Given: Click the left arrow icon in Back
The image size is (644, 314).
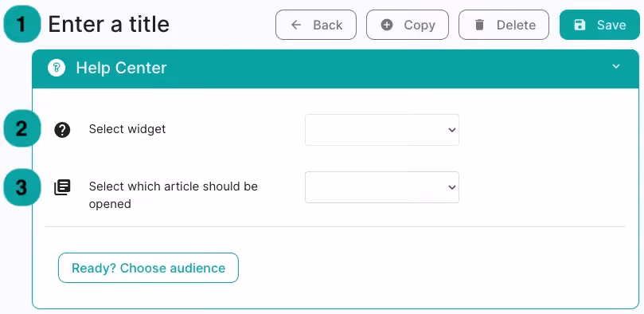Looking at the screenshot, I should (x=295, y=25).
